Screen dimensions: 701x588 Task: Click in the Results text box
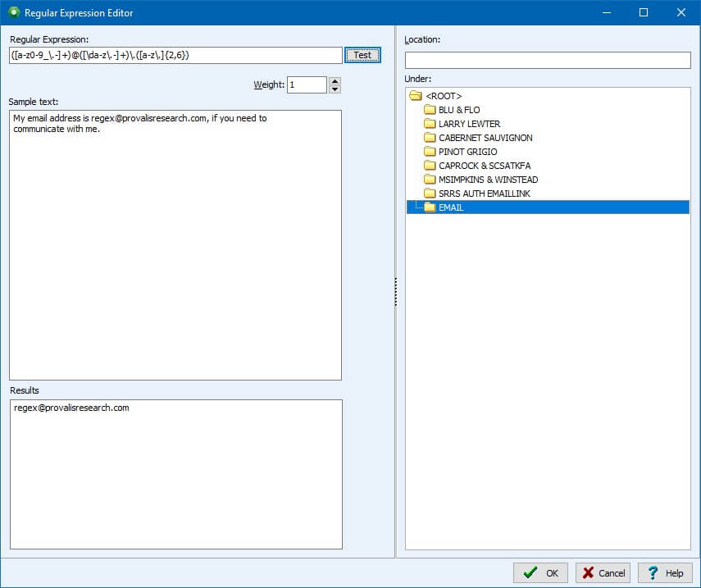point(175,473)
